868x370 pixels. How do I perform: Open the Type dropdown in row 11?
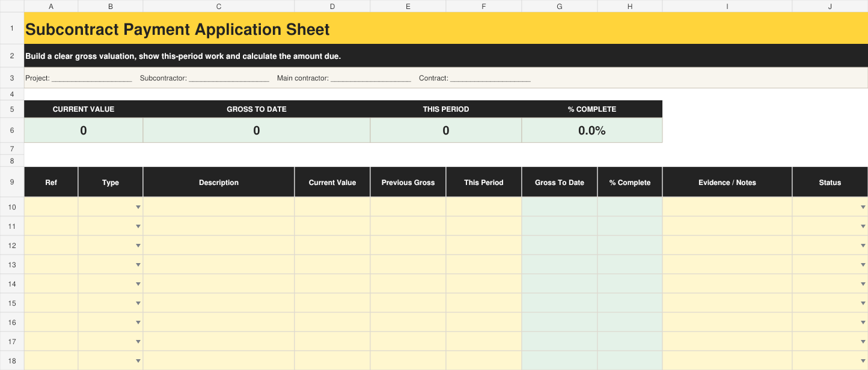click(x=138, y=226)
